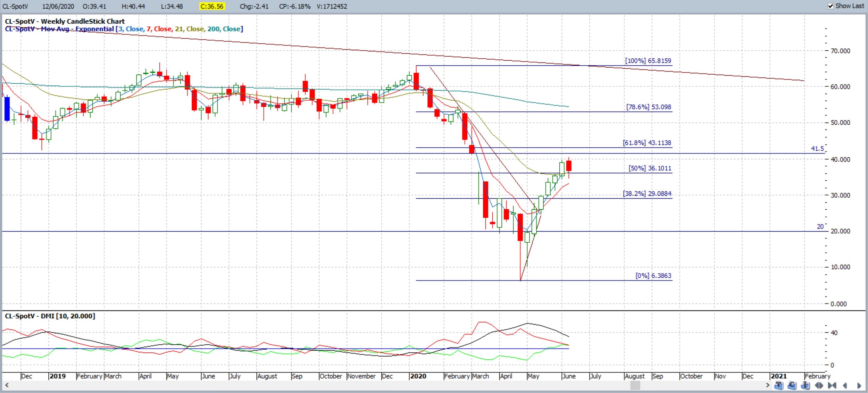Click the compress horizontal spacing arrows icon
This screenshot has height=393, width=868.
[832, 385]
